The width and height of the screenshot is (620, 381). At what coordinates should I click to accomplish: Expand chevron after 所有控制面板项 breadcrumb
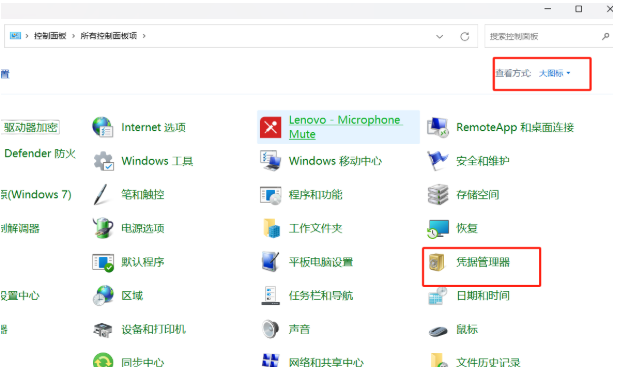coord(144,36)
